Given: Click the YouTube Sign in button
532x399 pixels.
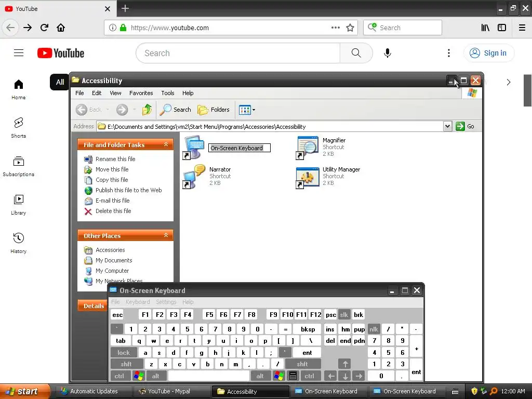Looking at the screenshot, I should point(488,53).
